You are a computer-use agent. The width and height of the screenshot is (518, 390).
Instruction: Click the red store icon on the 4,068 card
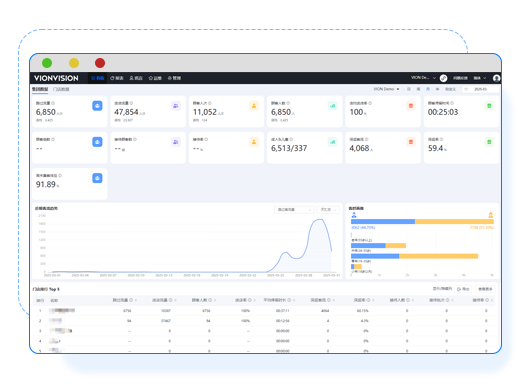pos(411,142)
